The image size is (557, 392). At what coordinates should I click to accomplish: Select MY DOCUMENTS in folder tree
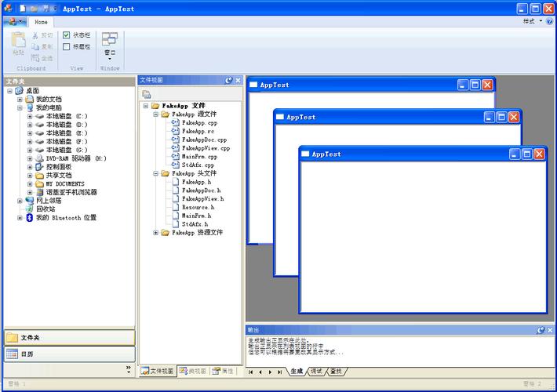pos(65,184)
